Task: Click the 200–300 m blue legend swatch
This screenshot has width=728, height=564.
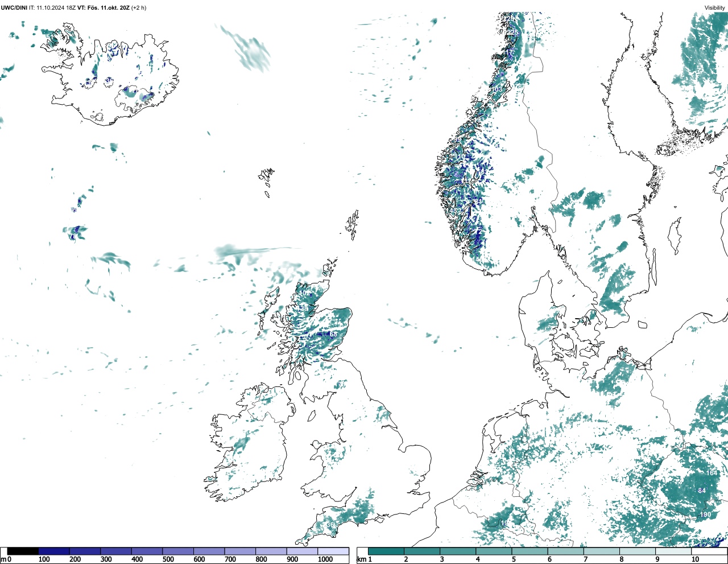Action: (x=85, y=551)
